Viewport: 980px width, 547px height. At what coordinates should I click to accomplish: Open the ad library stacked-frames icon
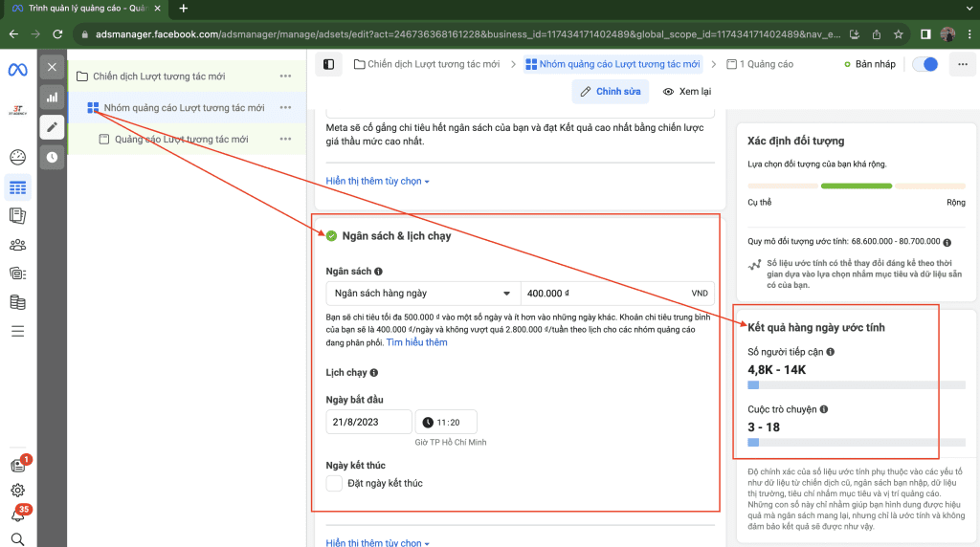pyautogui.click(x=17, y=273)
